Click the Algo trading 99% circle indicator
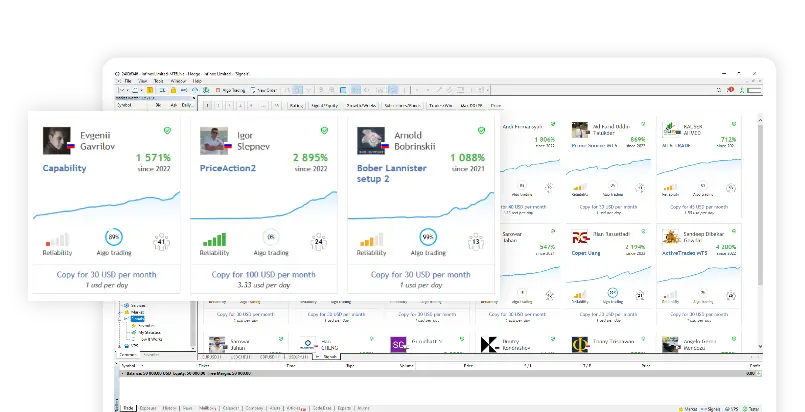Viewport: 805px width, 412px height. [427, 239]
